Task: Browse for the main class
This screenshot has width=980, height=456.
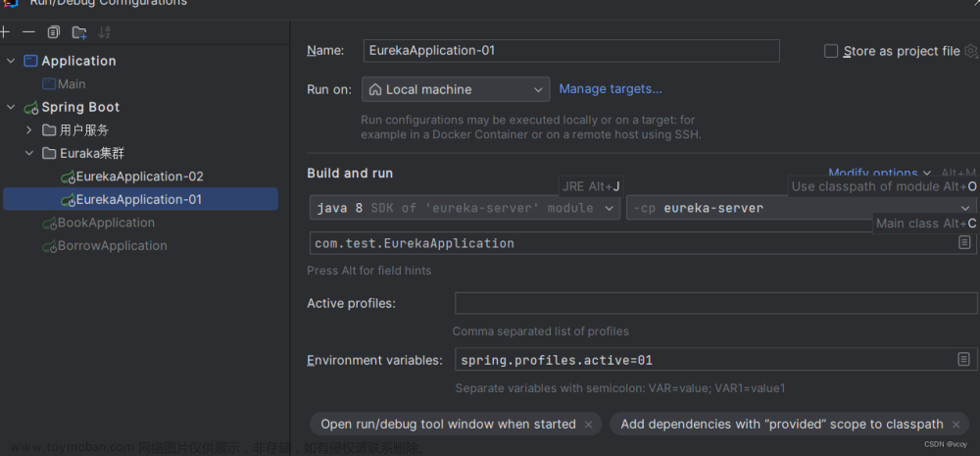Action: (x=964, y=242)
